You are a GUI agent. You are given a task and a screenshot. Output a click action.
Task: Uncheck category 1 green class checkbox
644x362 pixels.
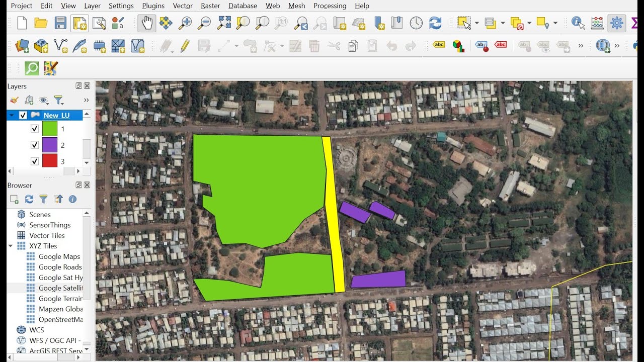(34, 129)
